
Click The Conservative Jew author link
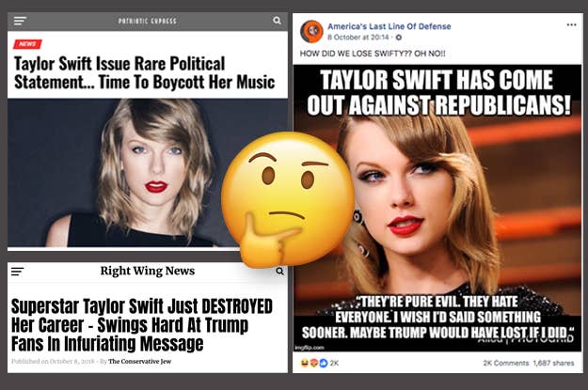coord(139,361)
